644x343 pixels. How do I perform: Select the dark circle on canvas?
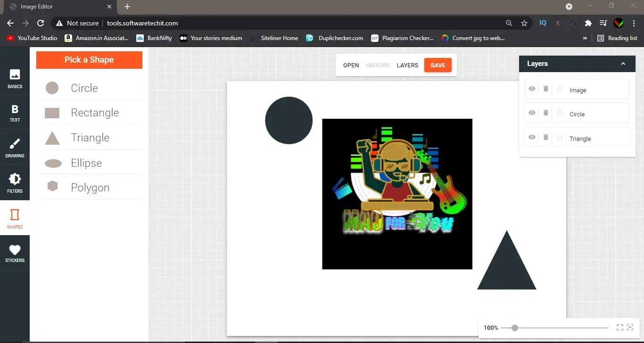point(289,120)
